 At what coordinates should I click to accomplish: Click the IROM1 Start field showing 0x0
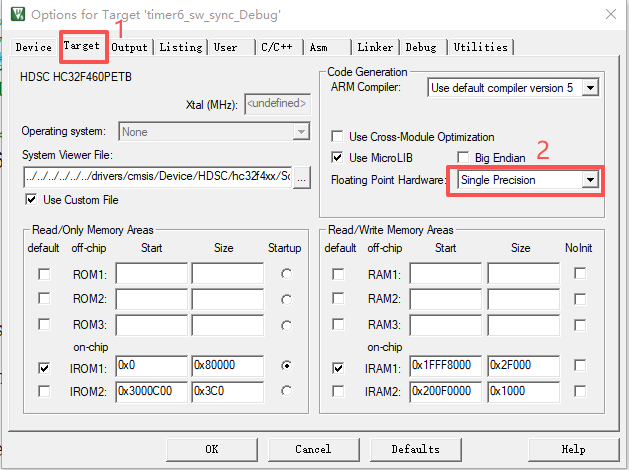152,366
